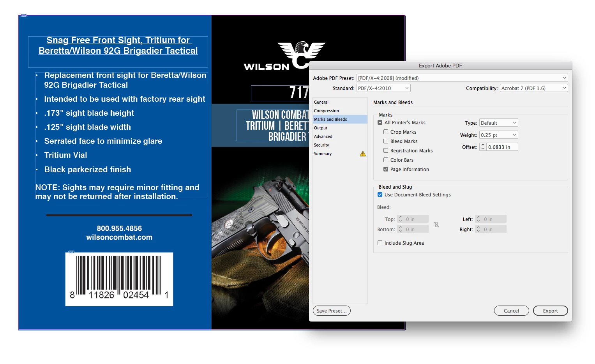Image resolution: width=595 pixels, height=364 pixels.
Task: Click the Cancel button
Action: click(511, 311)
